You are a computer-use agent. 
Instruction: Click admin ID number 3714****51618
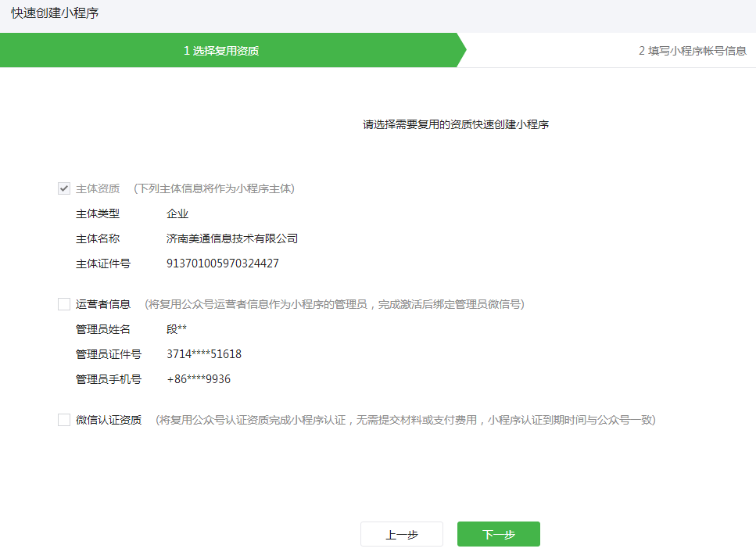coord(204,354)
